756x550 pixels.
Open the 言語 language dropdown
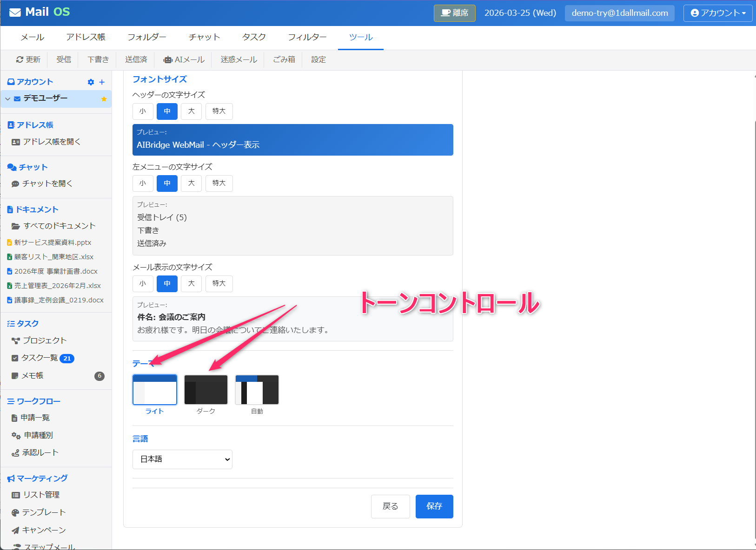point(182,459)
